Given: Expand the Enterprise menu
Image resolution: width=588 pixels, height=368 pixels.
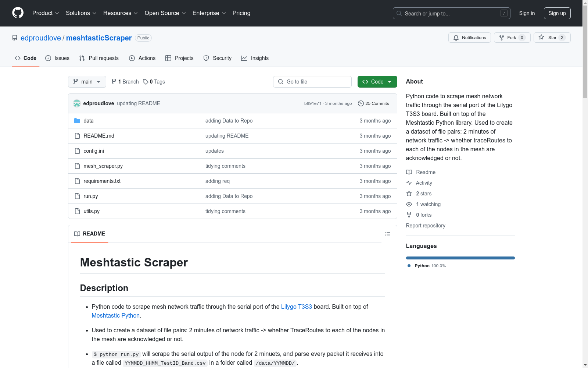Looking at the screenshot, I should click(209, 13).
